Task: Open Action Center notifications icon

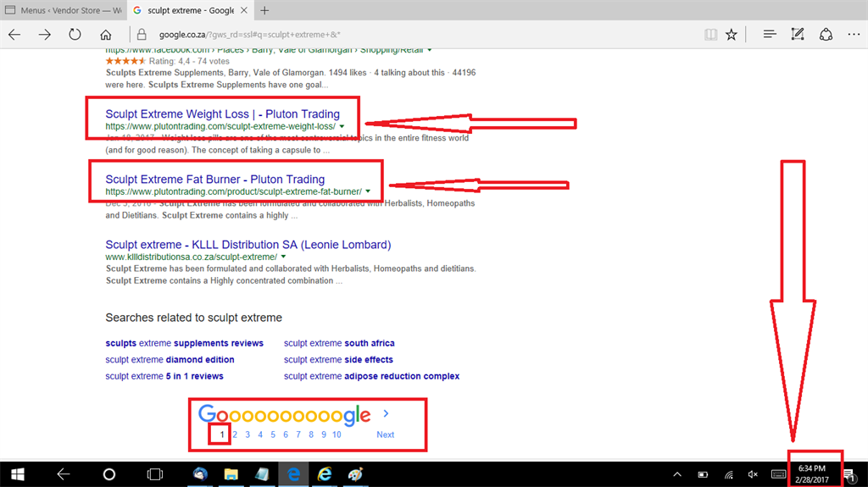Action: [849, 474]
